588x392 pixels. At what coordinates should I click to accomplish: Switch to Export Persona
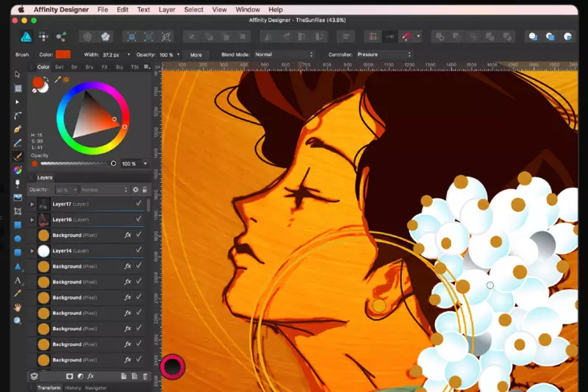pos(61,36)
